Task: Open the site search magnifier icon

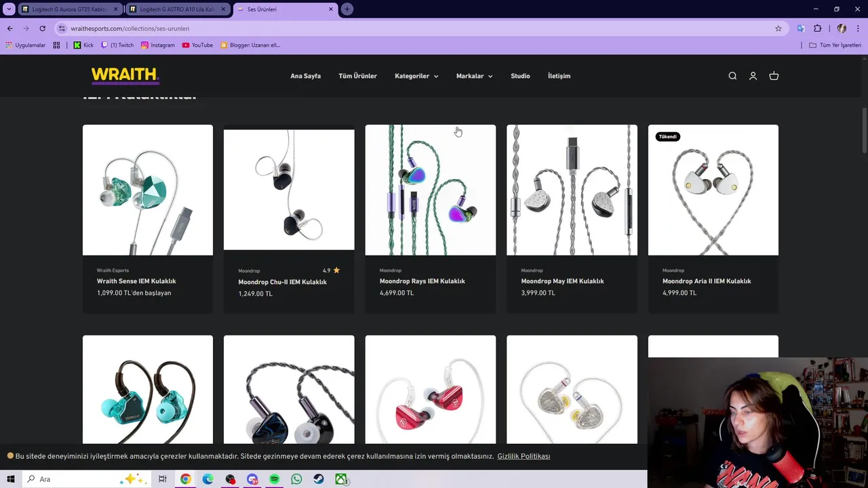Action: [x=732, y=76]
